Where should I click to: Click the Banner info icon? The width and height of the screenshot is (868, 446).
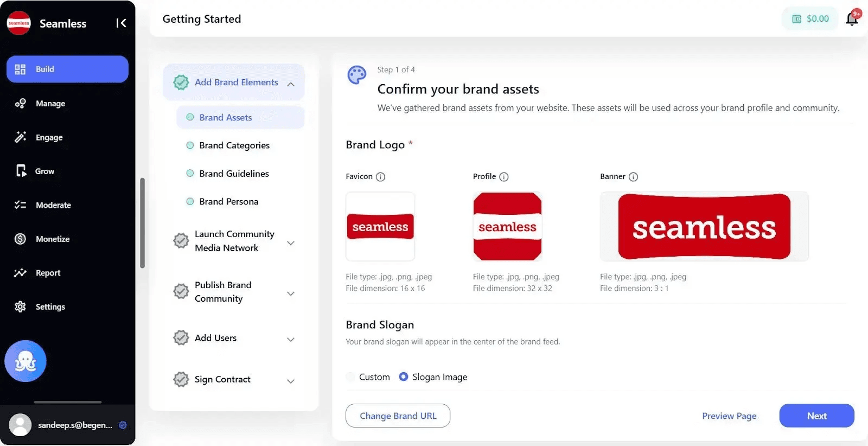click(x=633, y=177)
